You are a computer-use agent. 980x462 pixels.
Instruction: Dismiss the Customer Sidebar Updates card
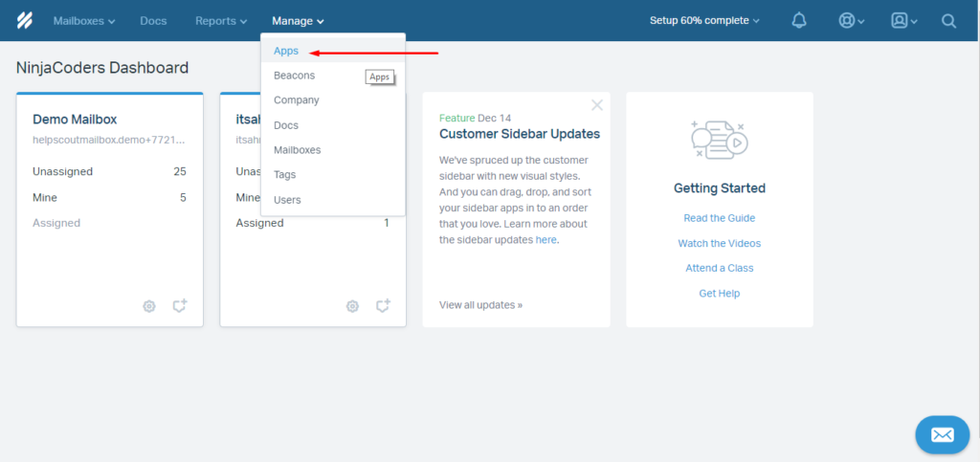click(x=597, y=105)
